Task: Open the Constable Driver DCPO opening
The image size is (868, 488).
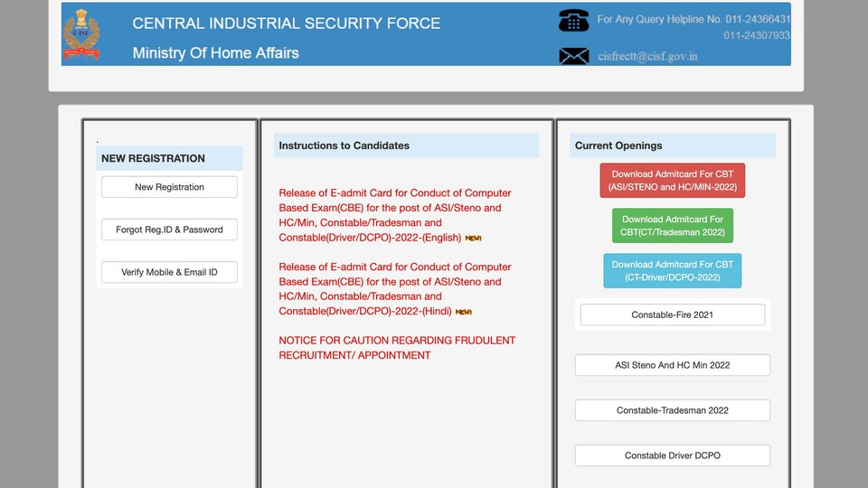Action: click(x=673, y=455)
